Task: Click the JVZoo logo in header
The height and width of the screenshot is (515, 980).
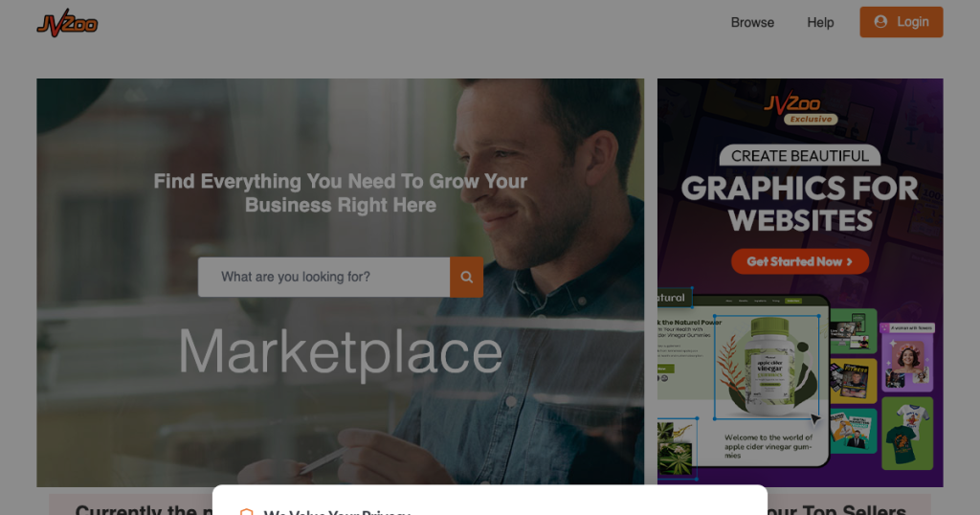Action: point(68,23)
